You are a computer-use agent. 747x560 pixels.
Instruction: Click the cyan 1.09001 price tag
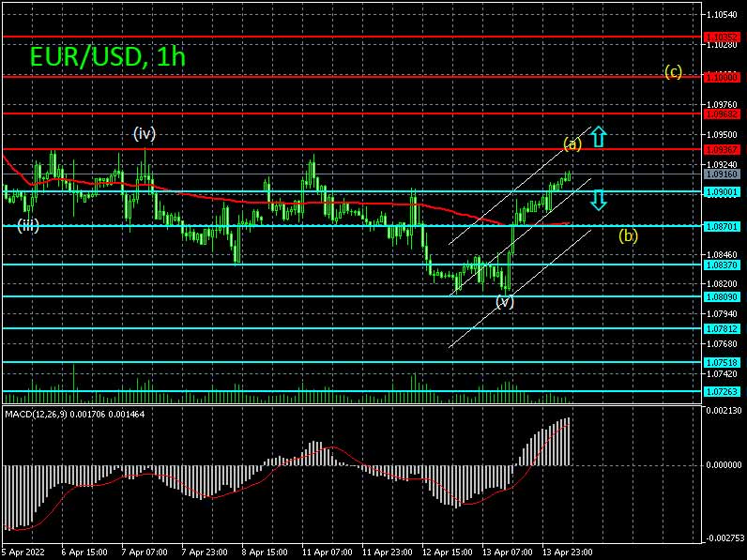tap(722, 192)
